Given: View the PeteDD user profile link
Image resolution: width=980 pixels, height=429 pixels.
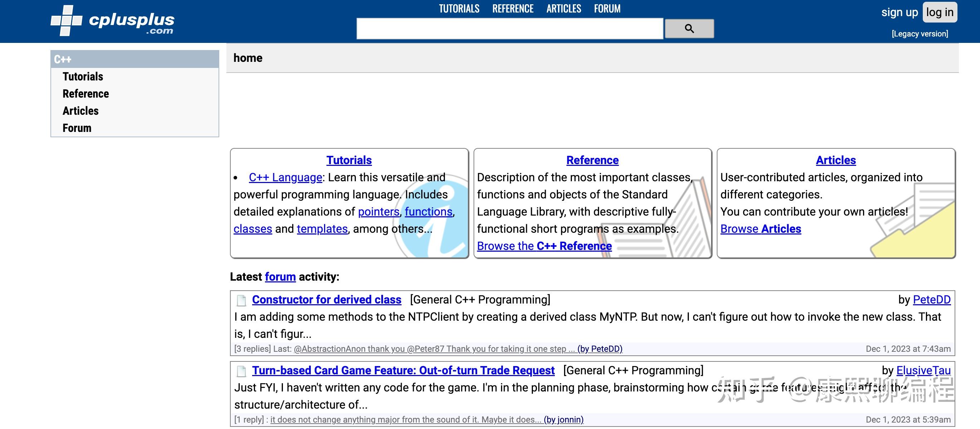Looking at the screenshot, I should pyautogui.click(x=931, y=300).
